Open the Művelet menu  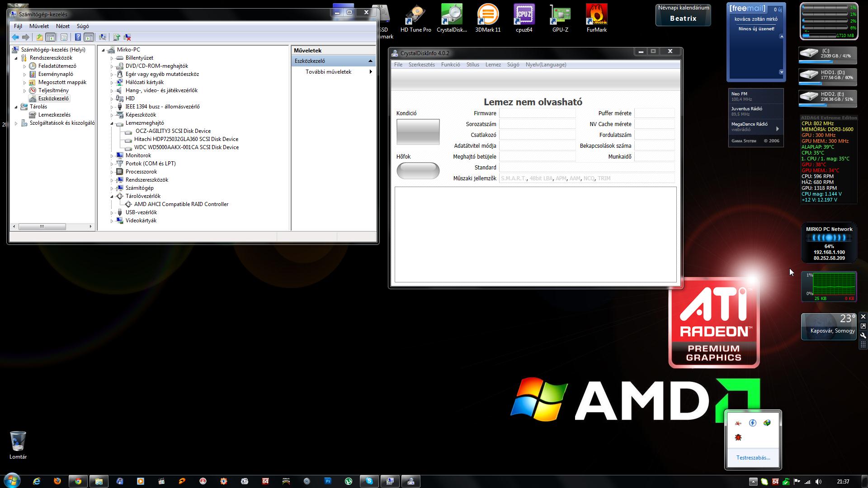pyautogui.click(x=39, y=26)
